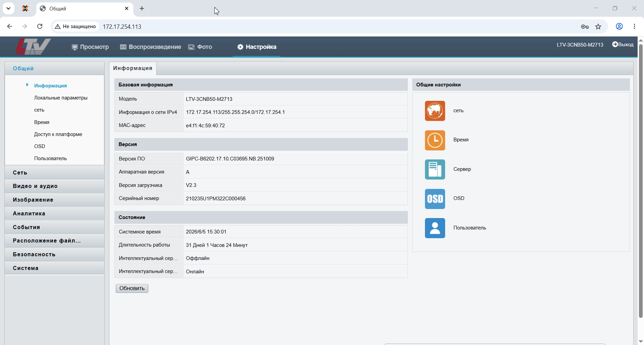Bookmark this page with the star icon
Image resolution: width=644 pixels, height=345 pixels.
[x=598, y=26]
